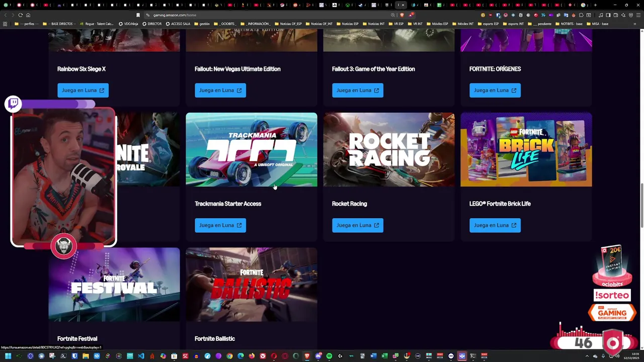Open the gestión bookmarks folder
The height and width of the screenshot is (362, 644).
[201, 24]
